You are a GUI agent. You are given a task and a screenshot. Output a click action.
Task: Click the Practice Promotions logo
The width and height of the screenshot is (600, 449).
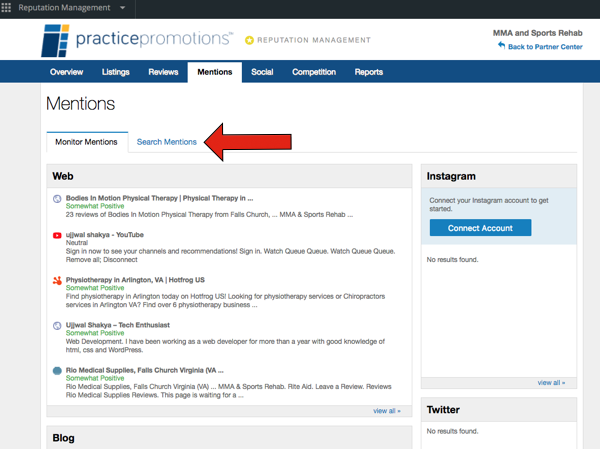tap(136, 40)
